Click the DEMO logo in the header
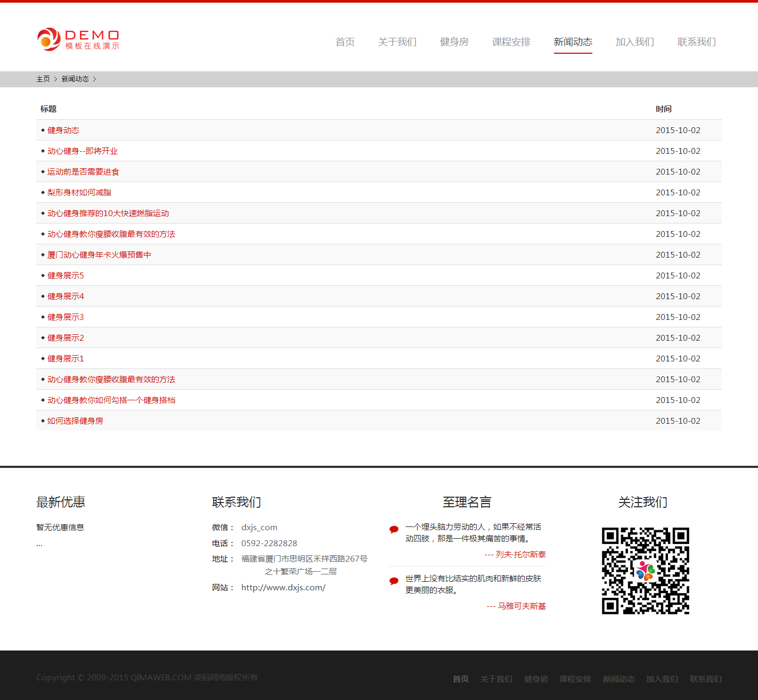Screen dimensions: 758x700 [78, 40]
